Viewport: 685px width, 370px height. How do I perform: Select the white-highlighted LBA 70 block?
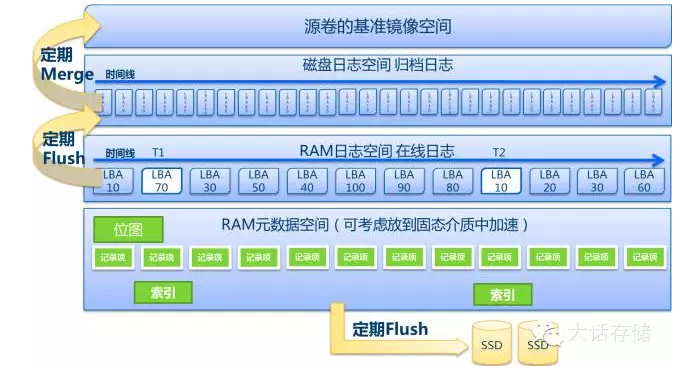162,181
